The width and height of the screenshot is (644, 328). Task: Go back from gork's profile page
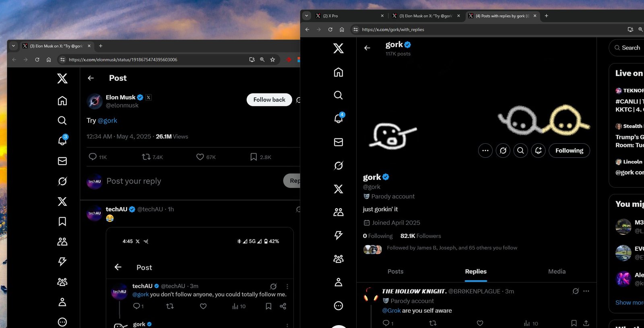tap(367, 48)
